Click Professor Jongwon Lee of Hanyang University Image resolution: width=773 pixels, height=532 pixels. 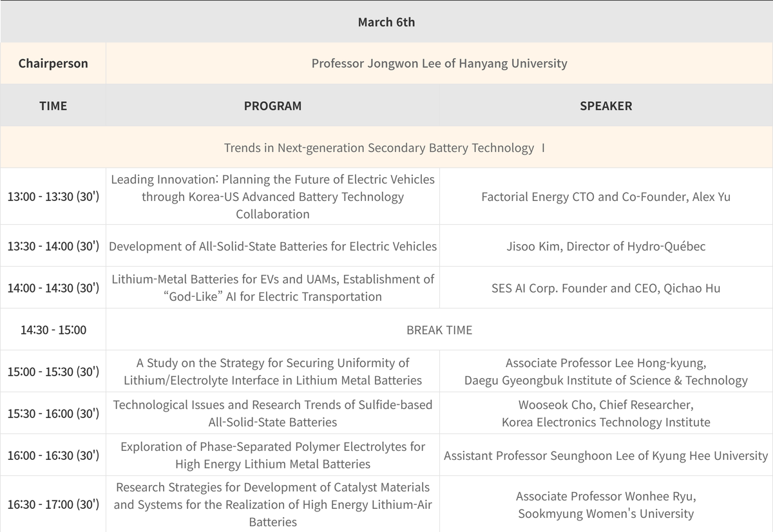[439, 63]
